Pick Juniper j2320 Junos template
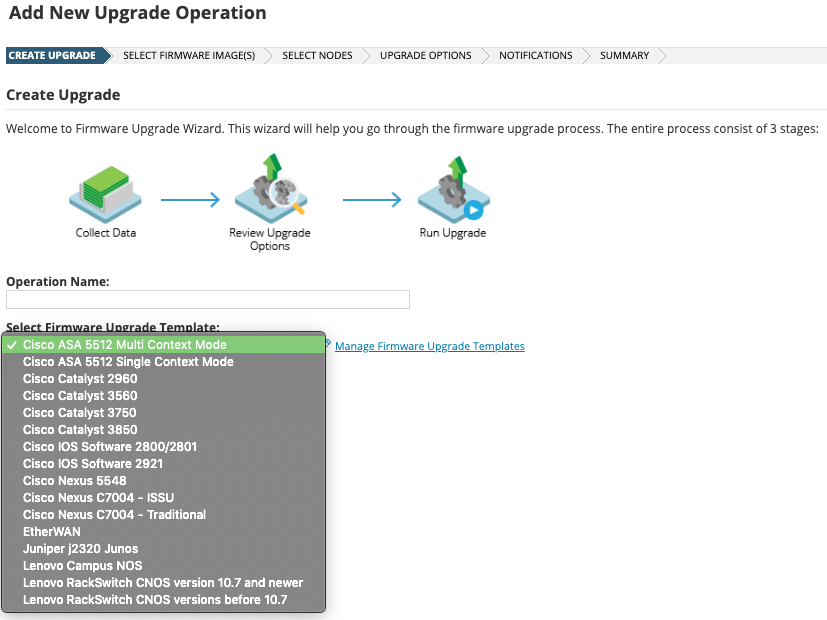Screen dimensions: 827x620 [164, 549]
